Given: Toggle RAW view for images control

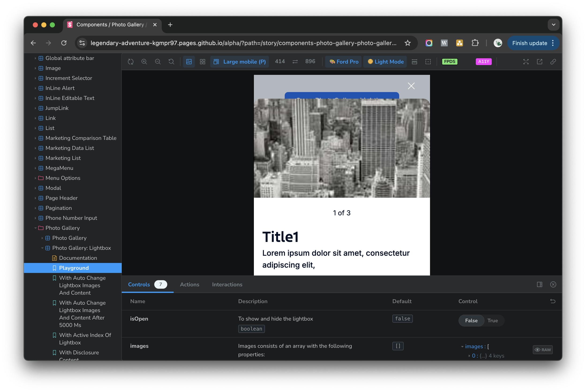Looking at the screenshot, I should point(542,350).
